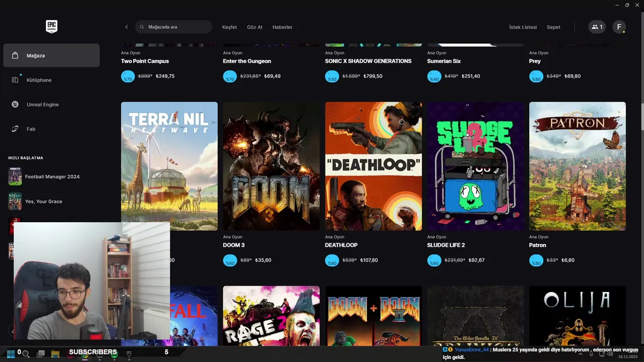Open the DOOM 3 cover art

pos(271,166)
